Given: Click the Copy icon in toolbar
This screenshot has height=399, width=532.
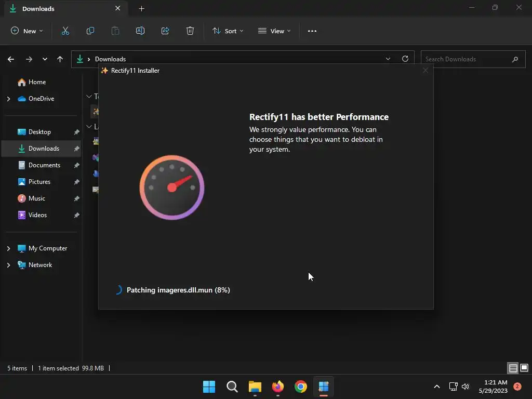Looking at the screenshot, I should (x=90, y=31).
